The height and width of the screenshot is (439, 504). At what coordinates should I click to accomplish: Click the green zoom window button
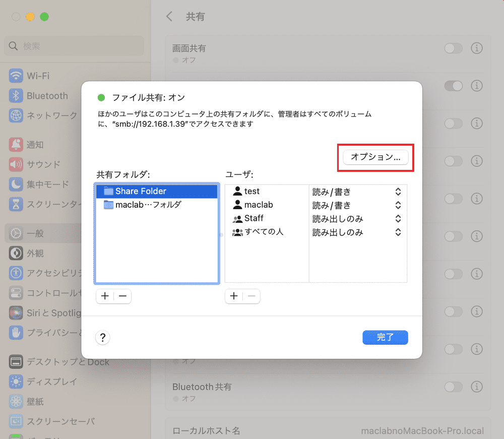pos(44,17)
